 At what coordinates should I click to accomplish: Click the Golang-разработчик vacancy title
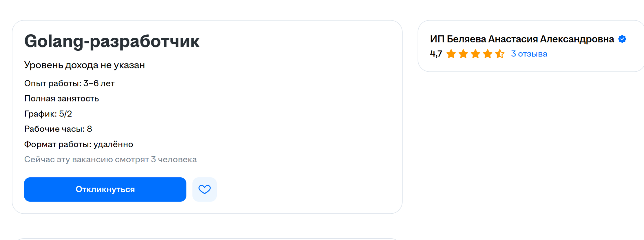(112, 41)
